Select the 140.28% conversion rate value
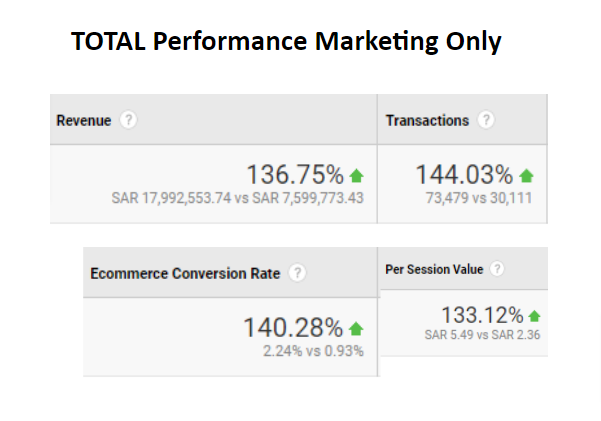The height and width of the screenshot is (421, 601). (x=293, y=327)
